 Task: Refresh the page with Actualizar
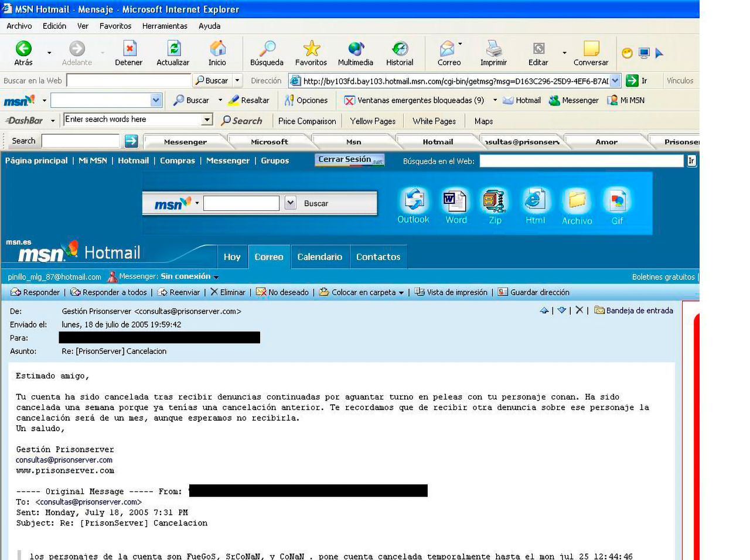point(173,53)
